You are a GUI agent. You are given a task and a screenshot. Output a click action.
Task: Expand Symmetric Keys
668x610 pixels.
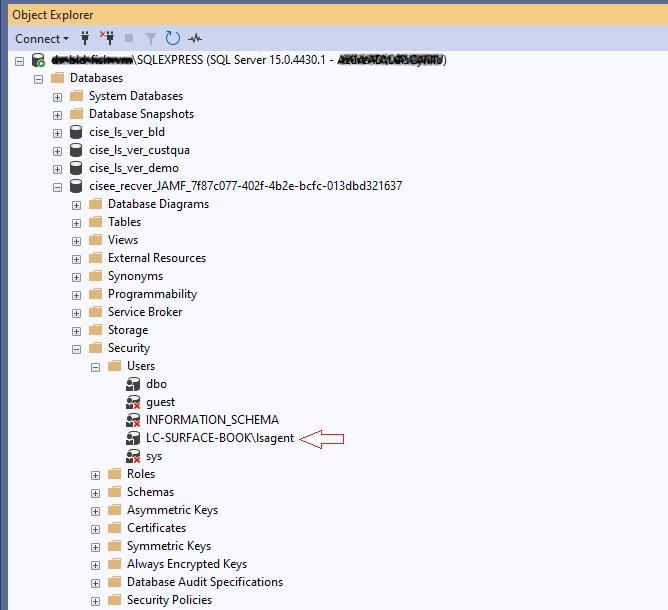95,547
